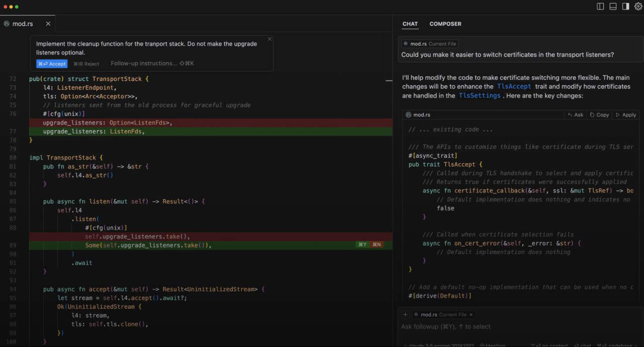644x347 pixels.
Task: Toggle the right AI pane layout icon
Action: point(625,7)
